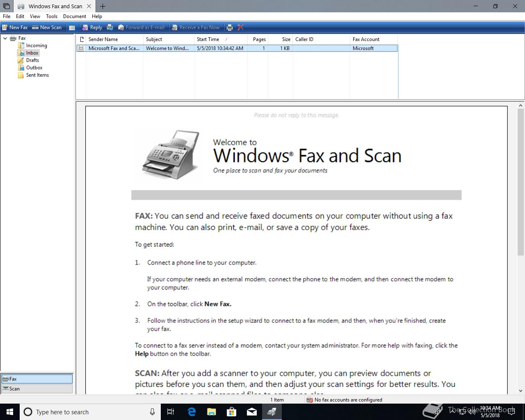Select the 'Microsoft Fax and Sca...' sender cell
Viewport: 525px width, 420px height.
[114, 48]
